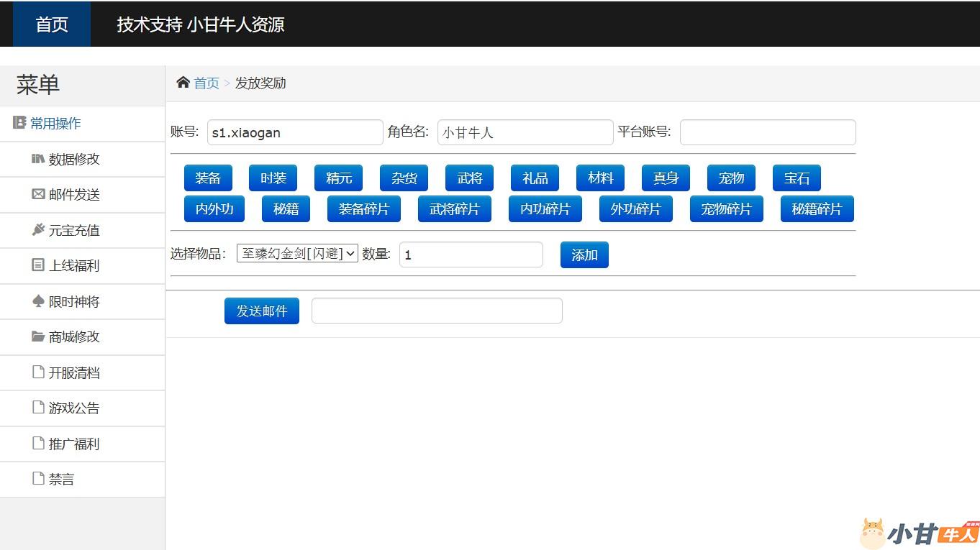This screenshot has width=980, height=550.
Task: Click into the 数量 quantity field
Action: click(471, 255)
